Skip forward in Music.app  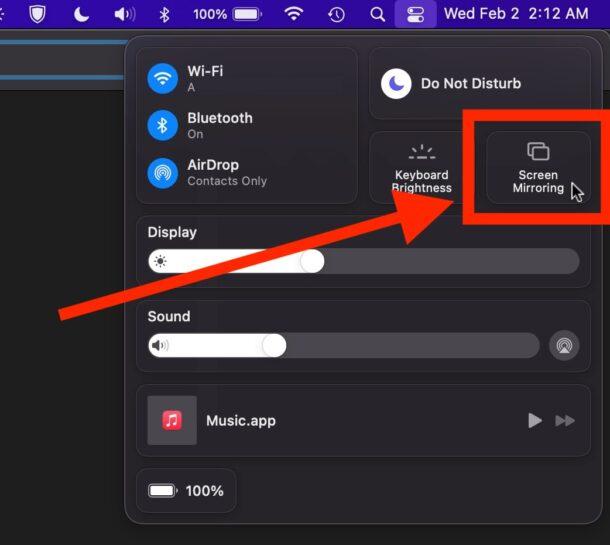pyautogui.click(x=565, y=420)
